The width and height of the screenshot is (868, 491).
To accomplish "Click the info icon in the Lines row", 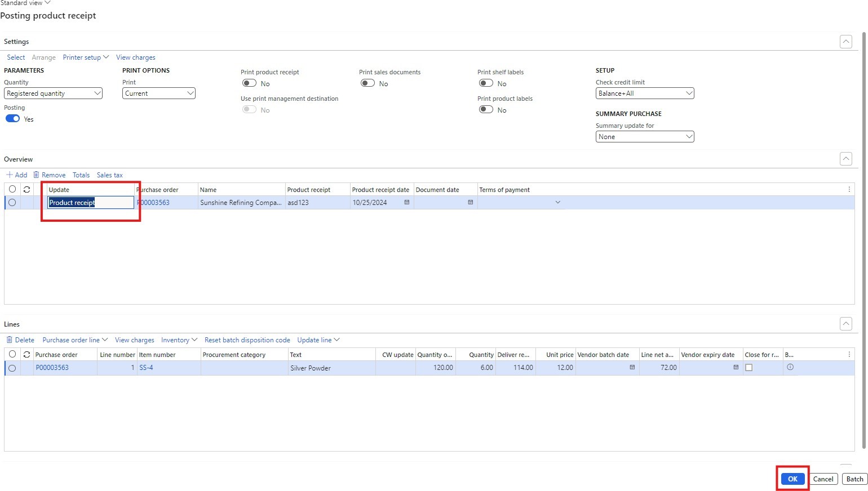I will (790, 368).
